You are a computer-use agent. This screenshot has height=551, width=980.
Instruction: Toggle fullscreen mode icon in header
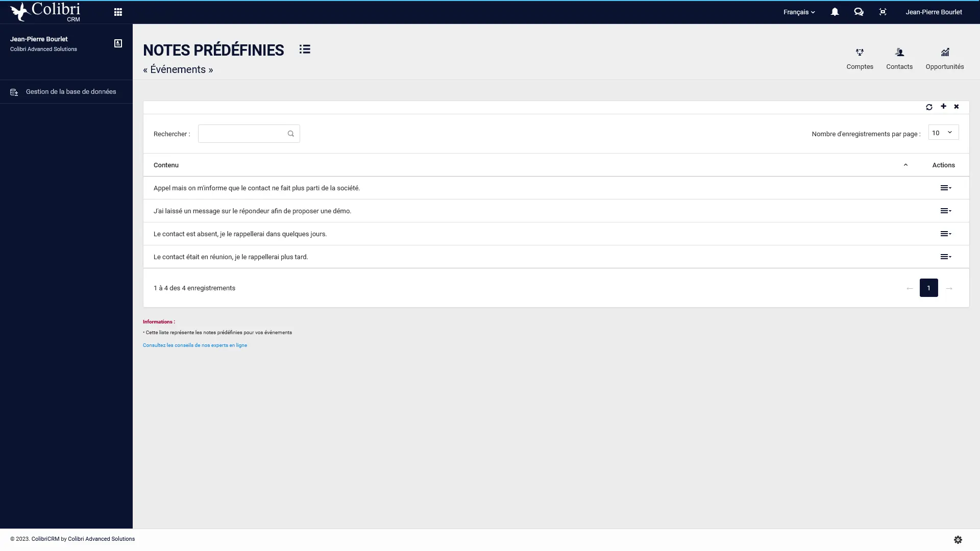(x=883, y=12)
